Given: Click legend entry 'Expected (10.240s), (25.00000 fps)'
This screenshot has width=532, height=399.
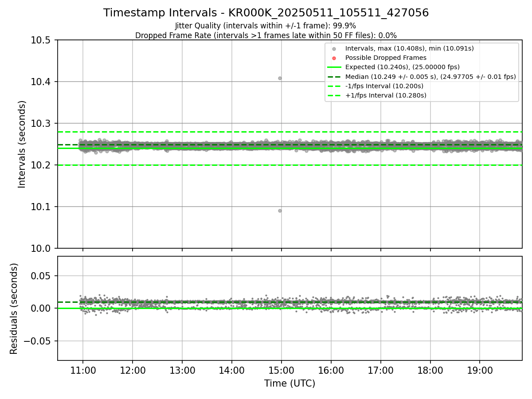Looking at the screenshot, I should pos(403,67).
